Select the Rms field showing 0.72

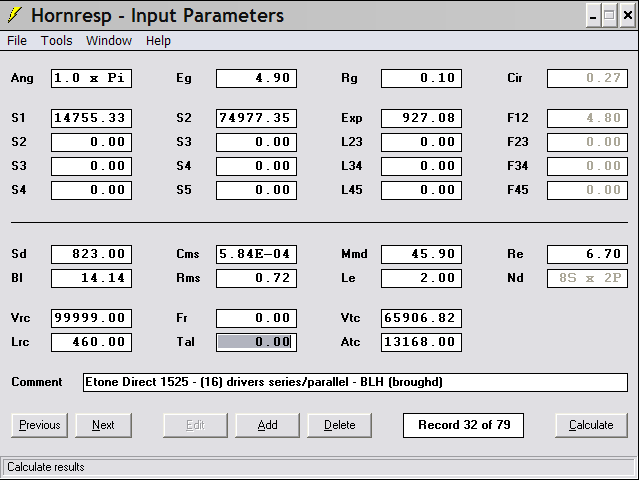256,278
